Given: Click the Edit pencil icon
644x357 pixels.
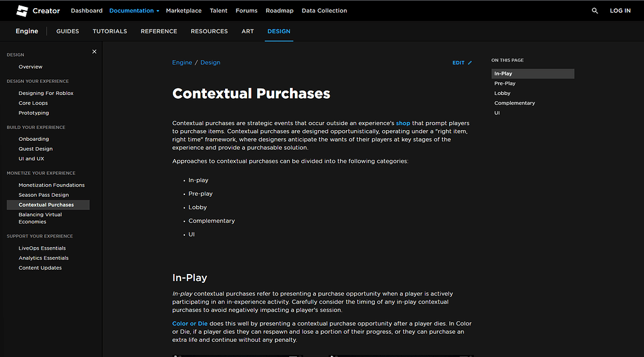Looking at the screenshot, I should (x=470, y=63).
